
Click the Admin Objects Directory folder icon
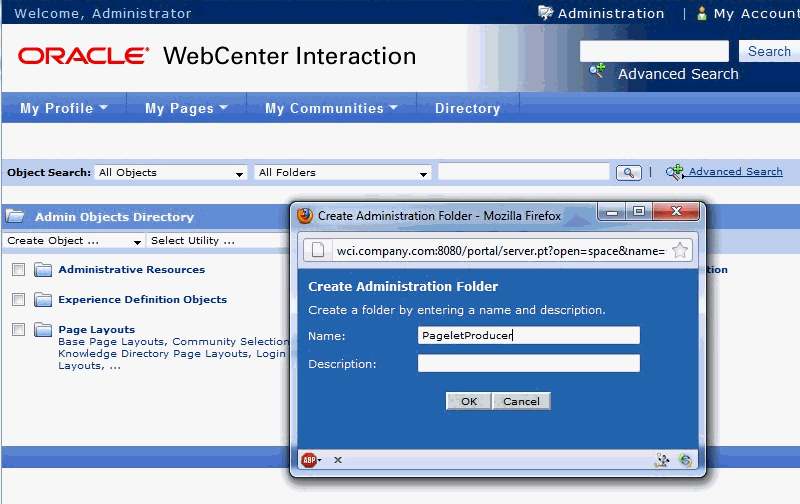(x=15, y=216)
